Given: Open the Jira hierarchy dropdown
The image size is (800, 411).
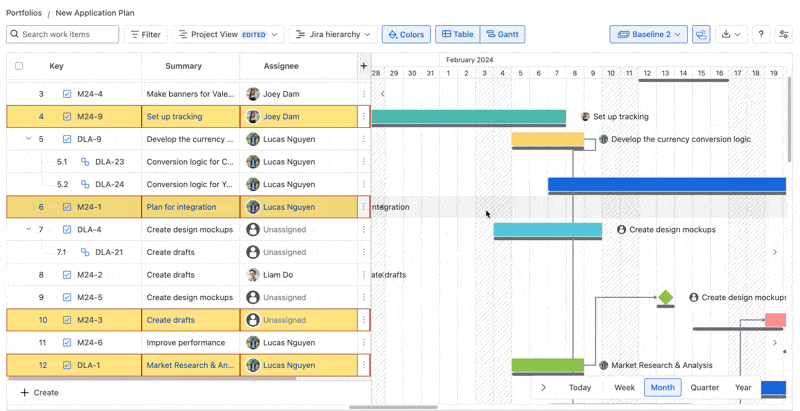Looking at the screenshot, I should [x=333, y=34].
